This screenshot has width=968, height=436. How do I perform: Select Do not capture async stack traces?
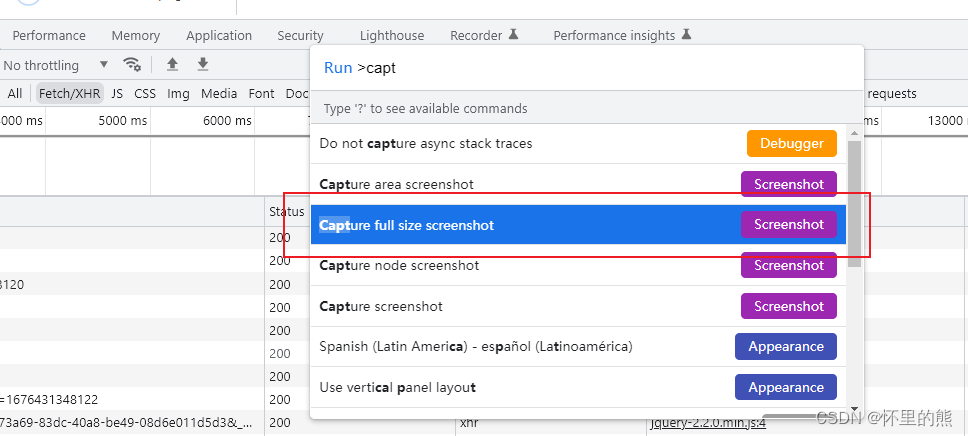578,143
